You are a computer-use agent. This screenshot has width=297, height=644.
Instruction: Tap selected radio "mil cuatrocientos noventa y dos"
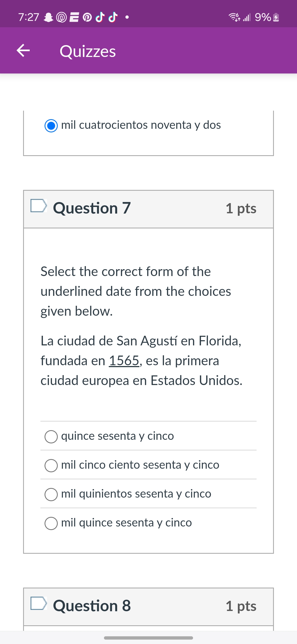(x=51, y=125)
